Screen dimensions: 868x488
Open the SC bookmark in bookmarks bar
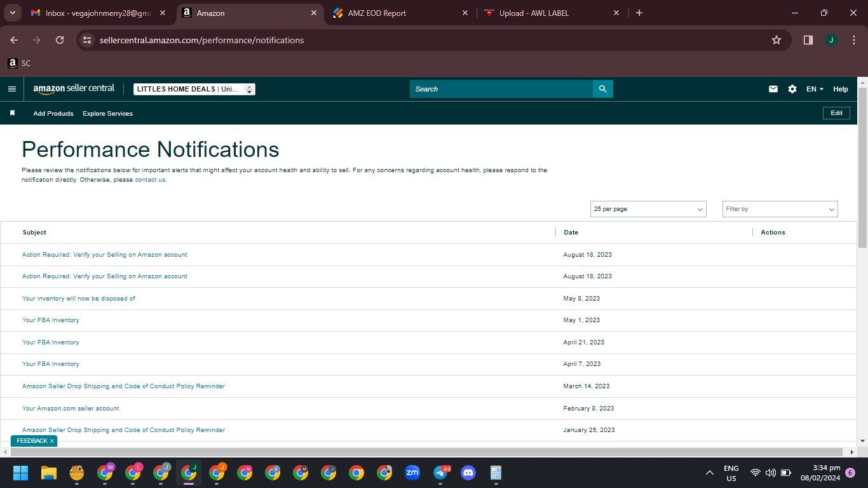pyautogui.click(x=19, y=64)
